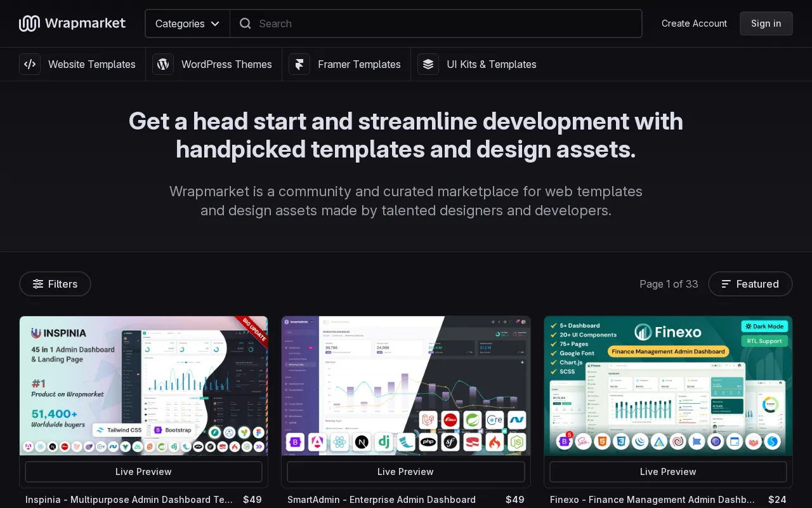Click the SmartAdmin $49 price
Screen dimensions: 812x508
515,500
